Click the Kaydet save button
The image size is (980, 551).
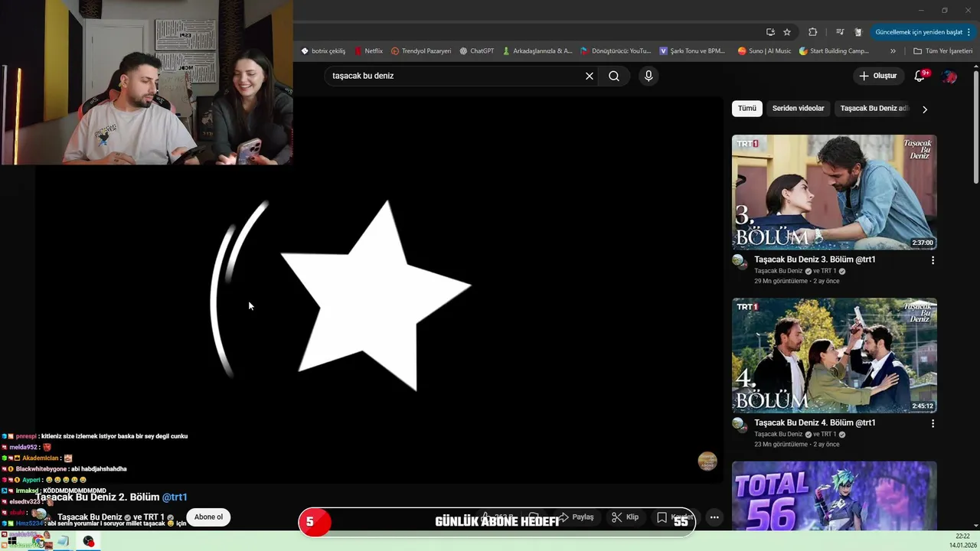click(x=675, y=517)
